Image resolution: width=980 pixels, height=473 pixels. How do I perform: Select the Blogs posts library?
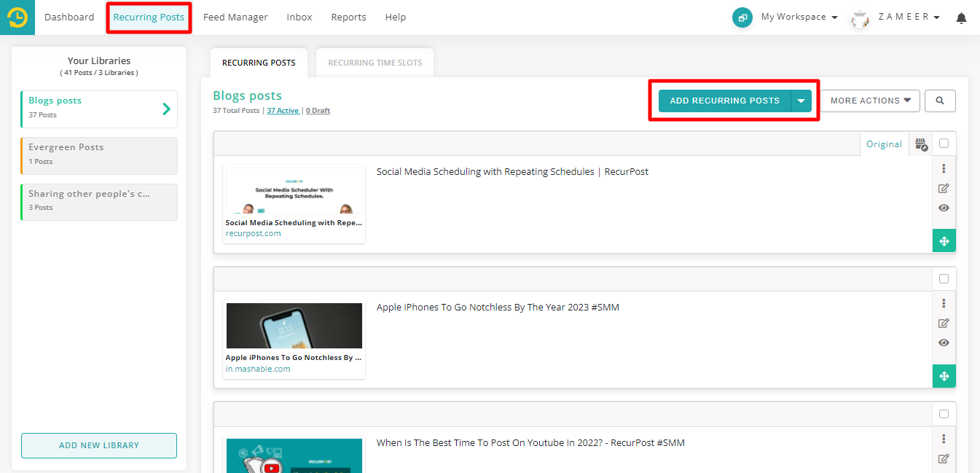click(x=99, y=109)
